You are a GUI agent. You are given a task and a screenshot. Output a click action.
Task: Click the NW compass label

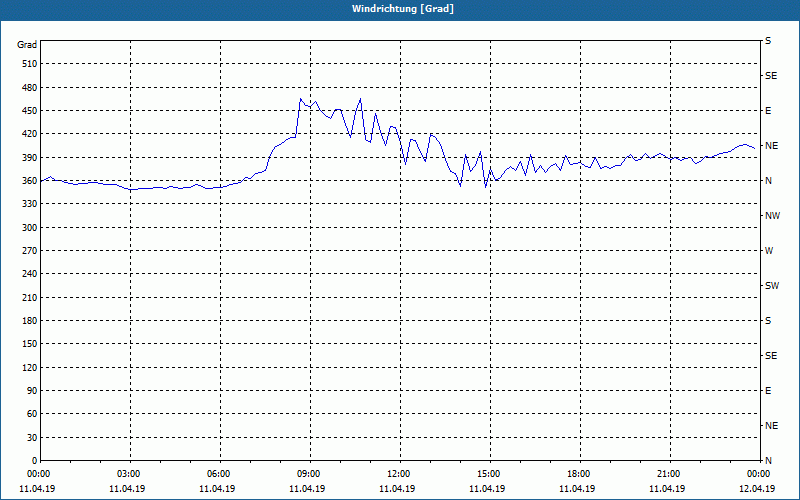click(x=772, y=216)
